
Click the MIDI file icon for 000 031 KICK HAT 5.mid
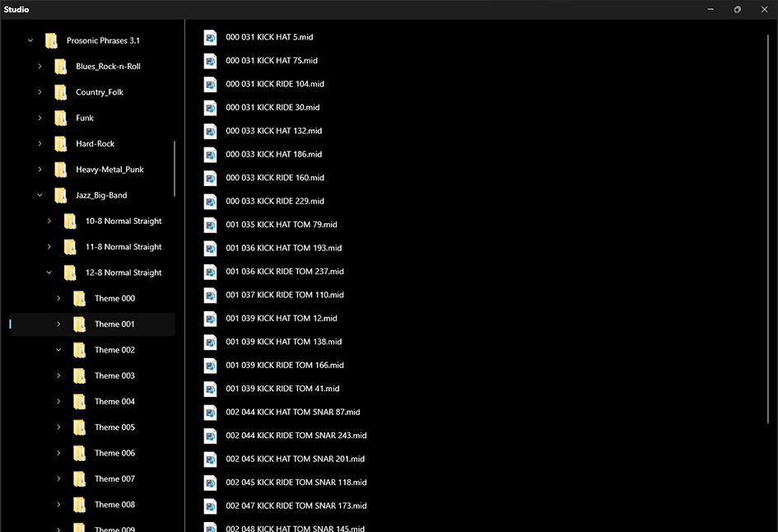pyautogui.click(x=210, y=37)
